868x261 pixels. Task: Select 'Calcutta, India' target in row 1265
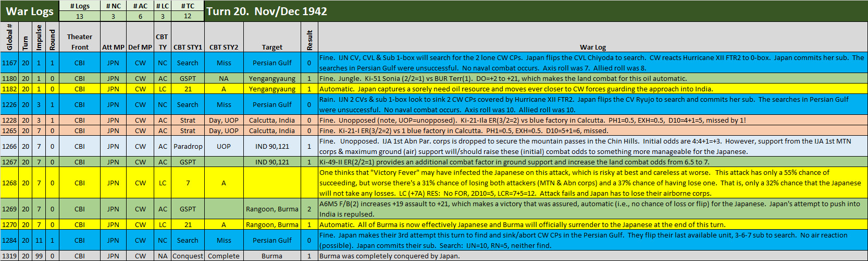[x=272, y=130]
